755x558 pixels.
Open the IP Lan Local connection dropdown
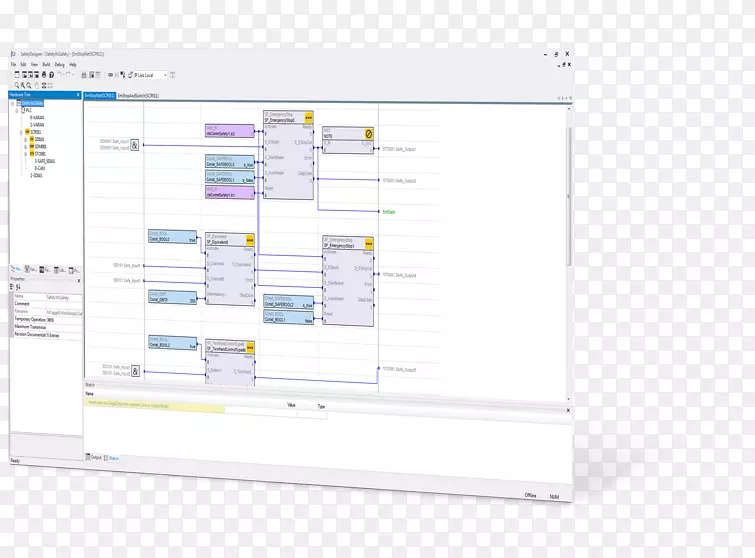[165, 75]
